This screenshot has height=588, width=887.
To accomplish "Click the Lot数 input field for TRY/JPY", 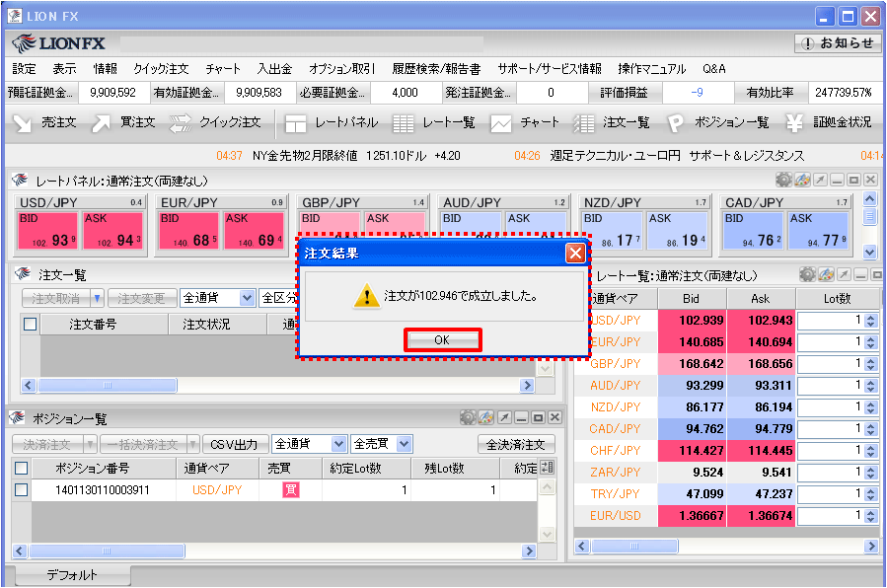I will [831, 493].
